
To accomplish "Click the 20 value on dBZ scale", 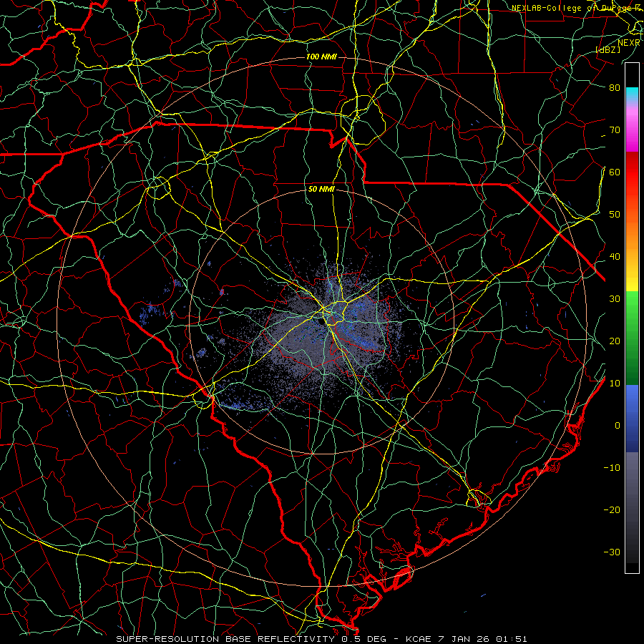I will pos(615,341).
